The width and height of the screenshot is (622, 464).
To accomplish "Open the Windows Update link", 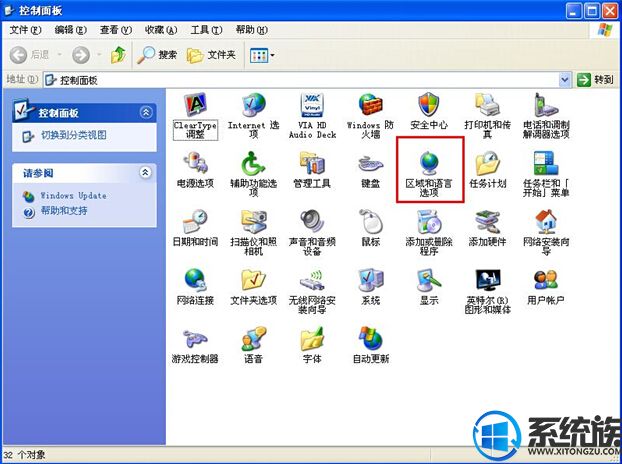I will pyautogui.click(x=73, y=196).
